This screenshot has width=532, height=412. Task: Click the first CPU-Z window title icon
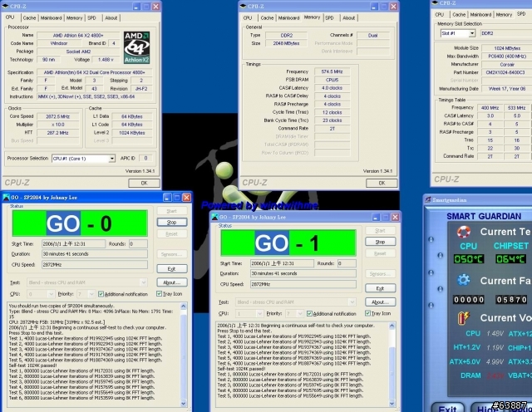tap(5, 6)
